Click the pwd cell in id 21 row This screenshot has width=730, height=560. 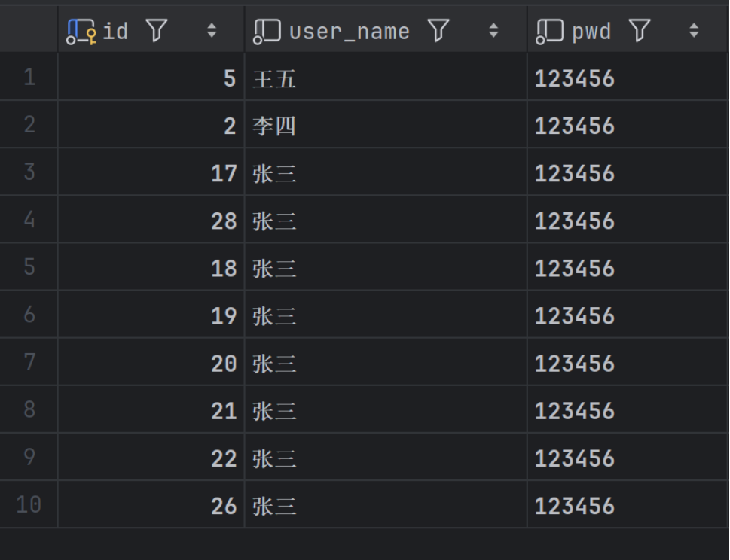[x=628, y=409]
